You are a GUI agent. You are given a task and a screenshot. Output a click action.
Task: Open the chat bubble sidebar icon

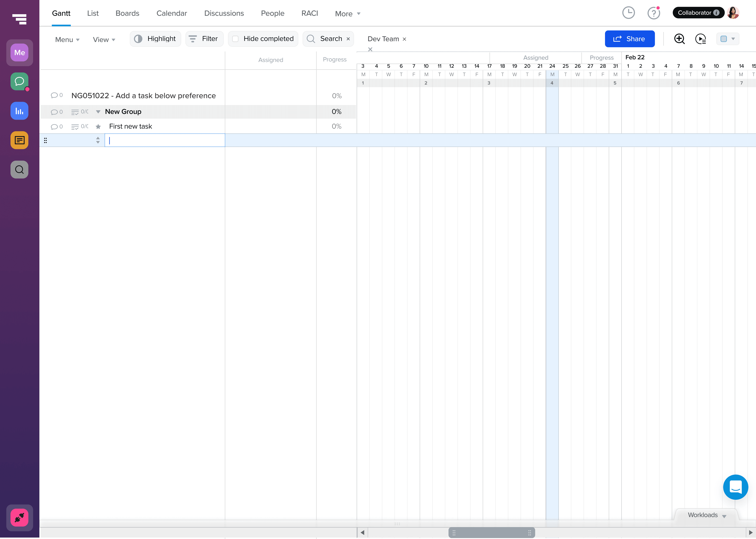20,81
